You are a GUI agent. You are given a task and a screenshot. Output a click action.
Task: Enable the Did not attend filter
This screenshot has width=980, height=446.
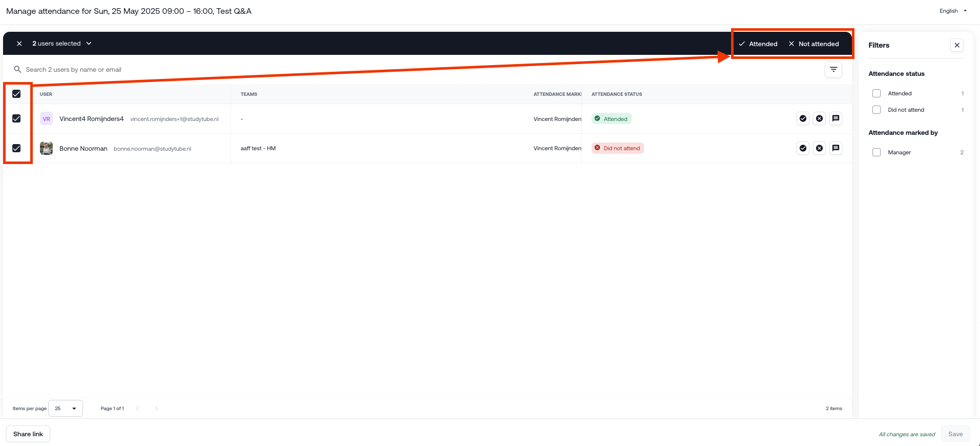pyautogui.click(x=877, y=110)
